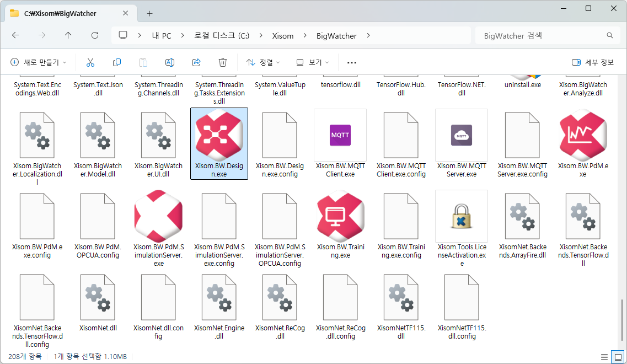
Task: Expand chevron after BigWatcher in address bar
Action: [x=368, y=36]
